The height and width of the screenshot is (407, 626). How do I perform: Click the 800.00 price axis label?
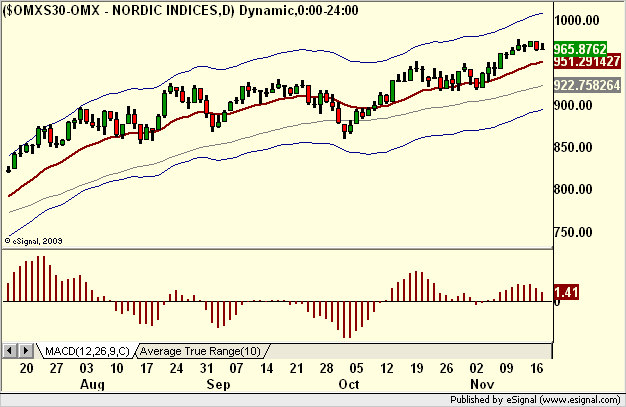[574, 189]
